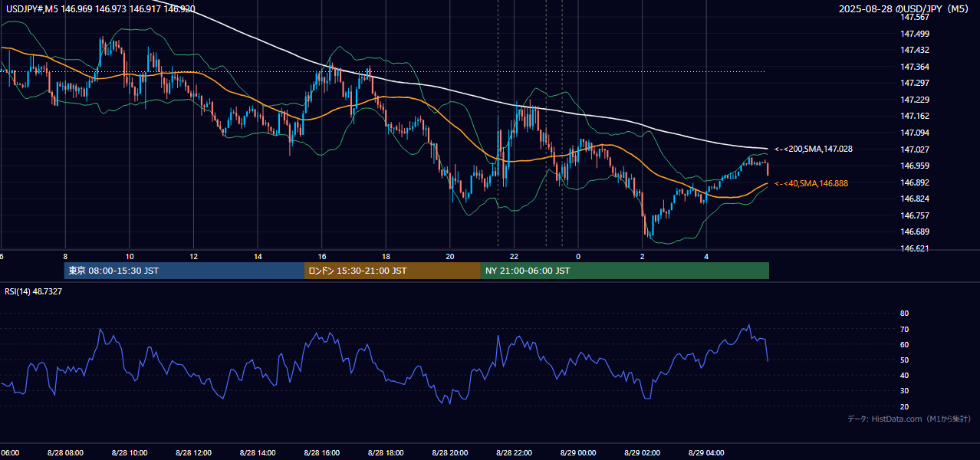Image resolution: width=980 pixels, height=460 pixels.
Task: Click the 146.892 price axis label
Action: (915, 182)
